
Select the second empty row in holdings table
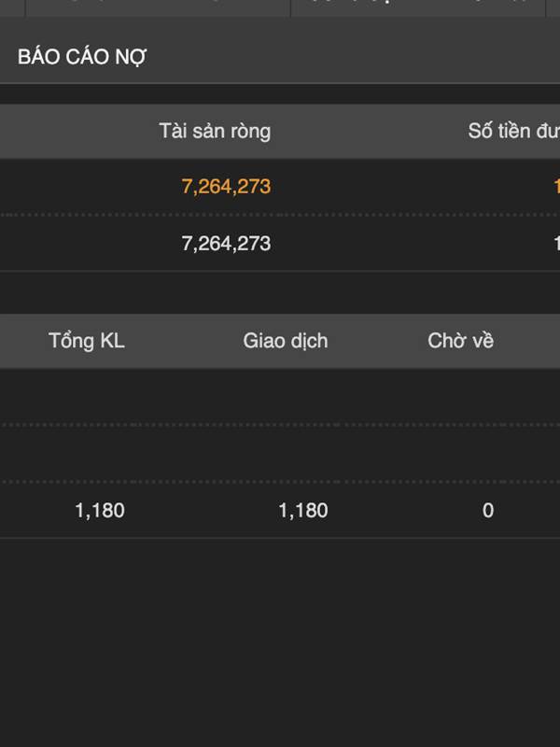coord(280,454)
